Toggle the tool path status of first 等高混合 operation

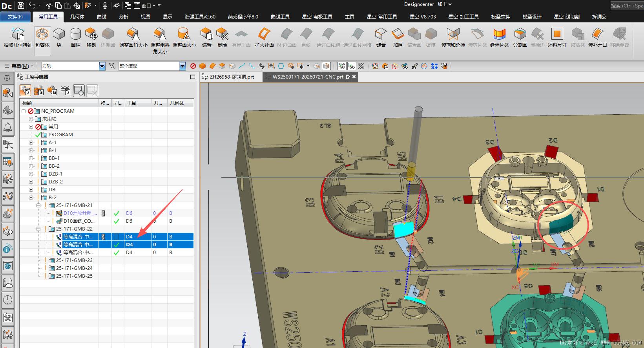117,237
